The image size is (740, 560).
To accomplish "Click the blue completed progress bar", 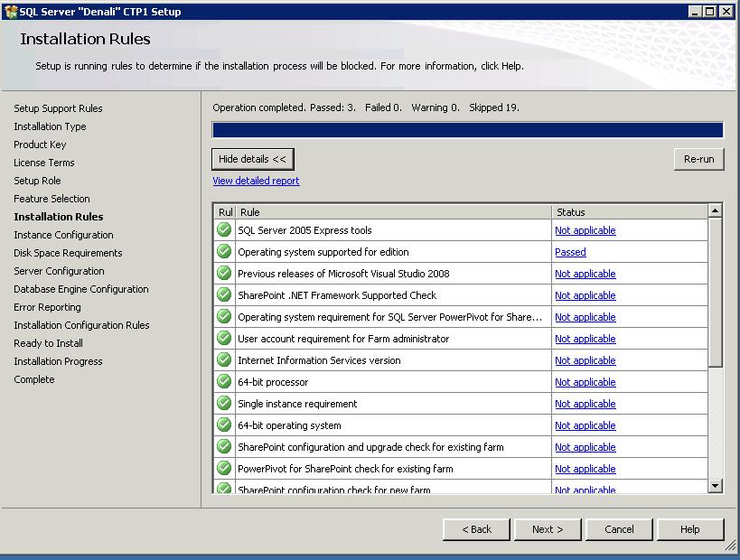I will [x=467, y=130].
